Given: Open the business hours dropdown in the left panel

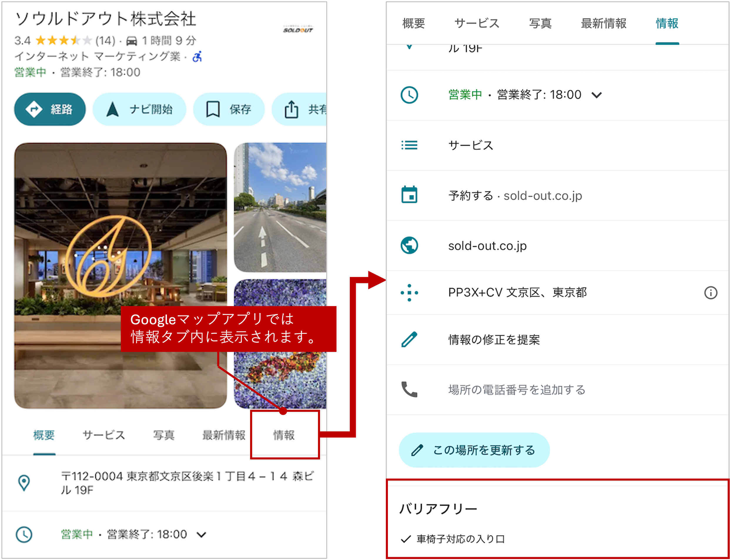Looking at the screenshot, I should coord(200,534).
